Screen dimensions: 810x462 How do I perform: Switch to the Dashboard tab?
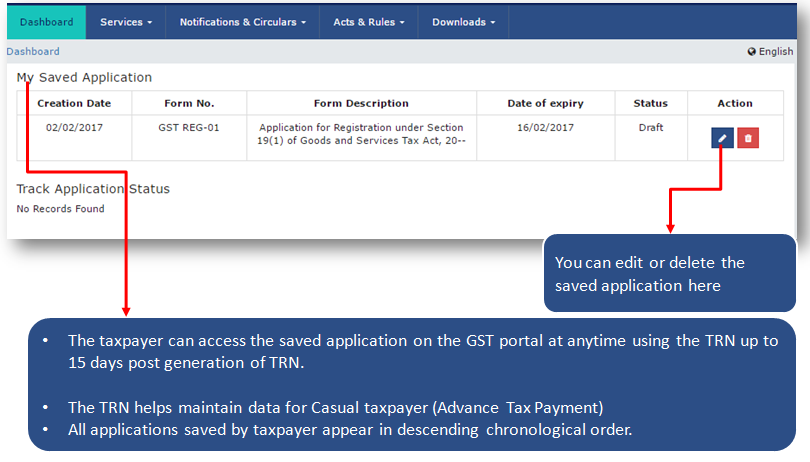(x=46, y=22)
